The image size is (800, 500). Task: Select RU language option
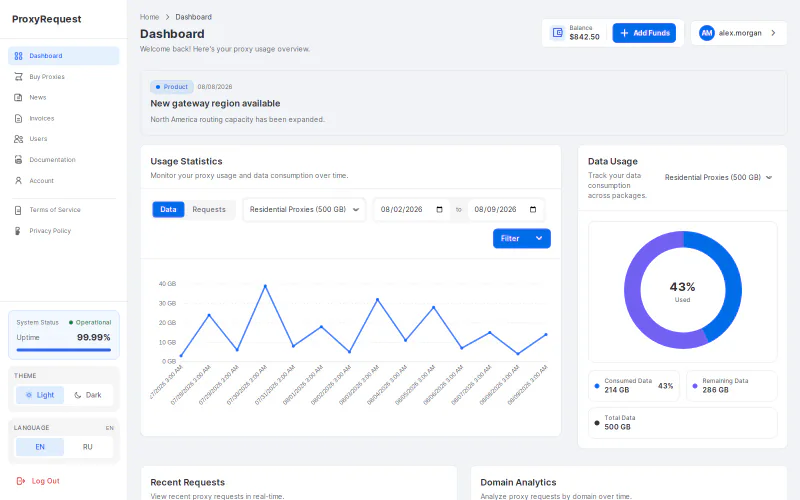(x=88, y=447)
